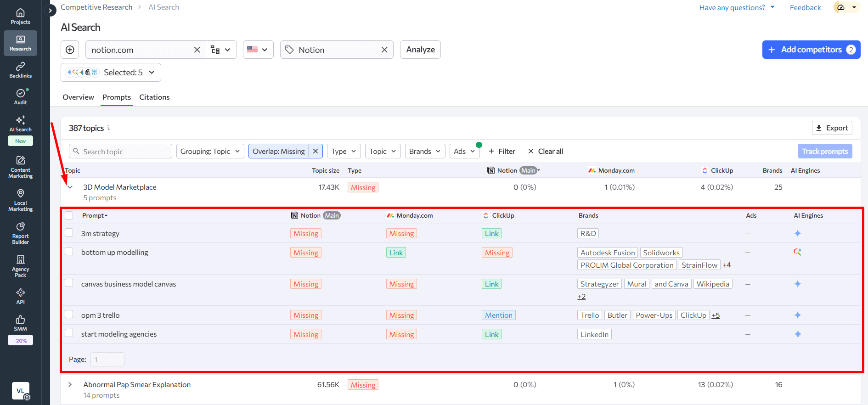Image resolution: width=868 pixels, height=405 pixels.
Task: Open the Topic filter dropdown
Action: [x=383, y=151]
